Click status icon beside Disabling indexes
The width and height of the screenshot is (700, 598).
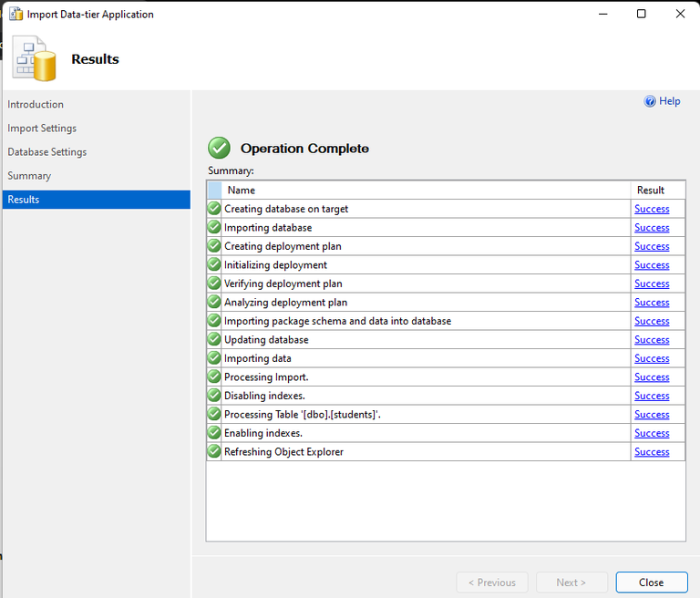click(214, 396)
